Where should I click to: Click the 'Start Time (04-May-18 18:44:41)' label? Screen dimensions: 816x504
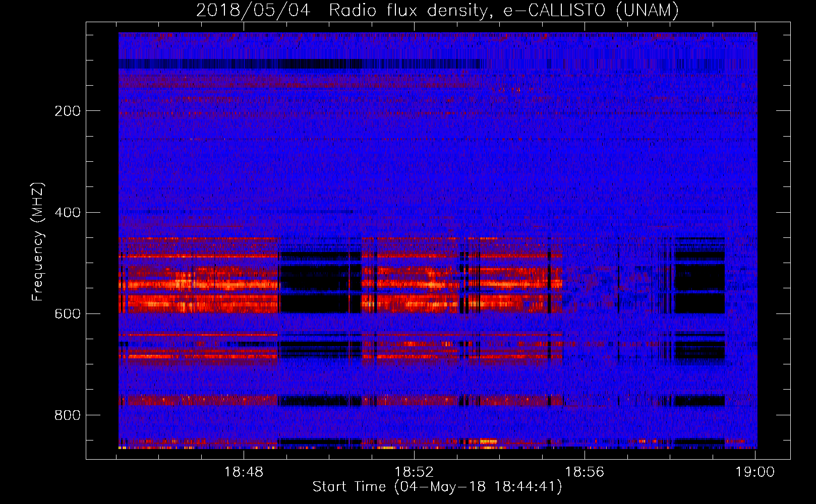437,487
